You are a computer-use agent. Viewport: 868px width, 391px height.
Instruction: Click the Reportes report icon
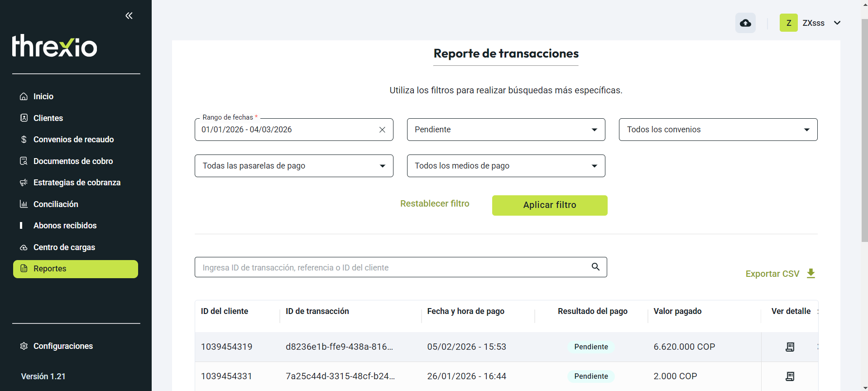(24, 269)
